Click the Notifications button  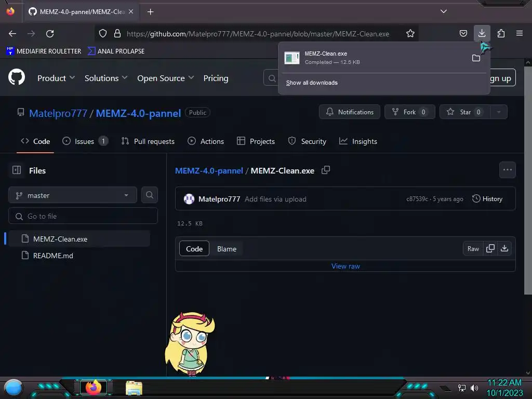coord(350,112)
